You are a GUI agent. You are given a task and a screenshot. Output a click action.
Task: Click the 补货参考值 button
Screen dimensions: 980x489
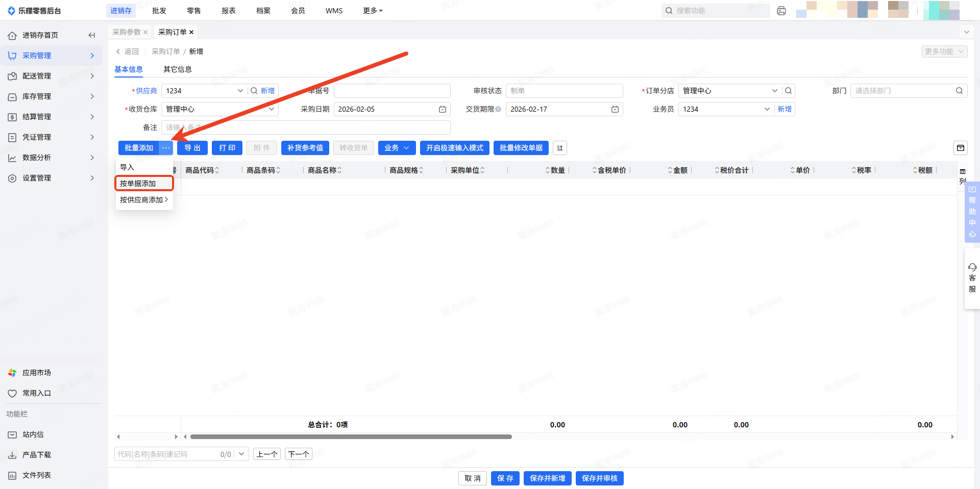click(305, 148)
